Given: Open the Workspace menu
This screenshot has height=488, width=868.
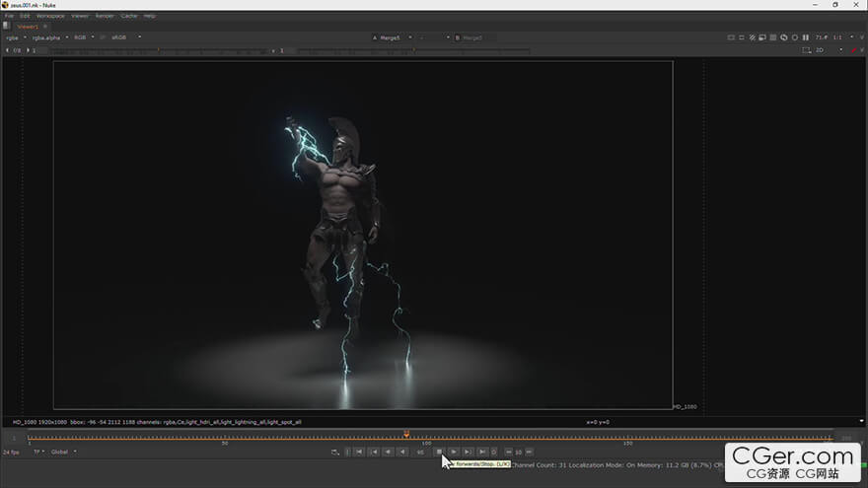Looking at the screenshot, I should pos(50,16).
